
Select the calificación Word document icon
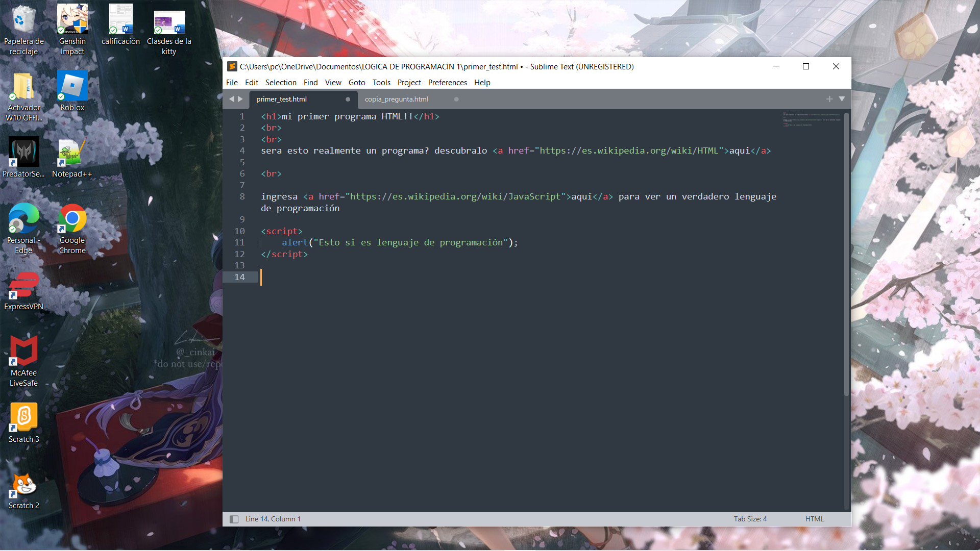click(x=120, y=24)
